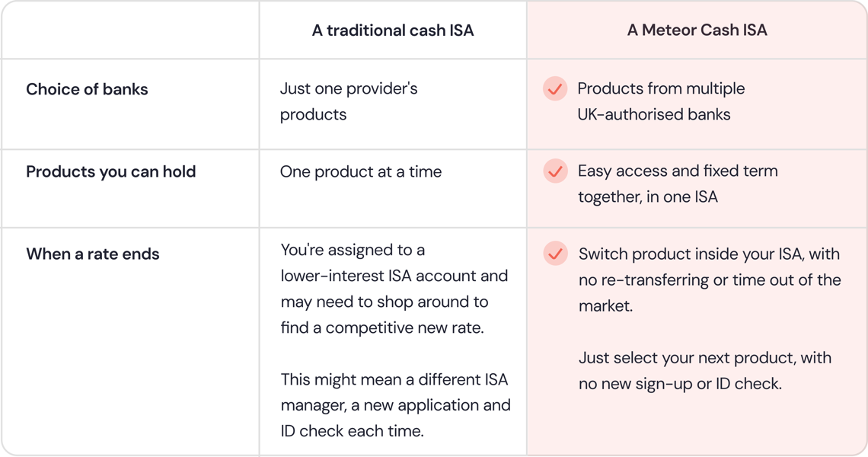The image size is (868, 457).
Task: Click 'Products from multiple UK-authorised banks' text
Action: tap(661, 101)
